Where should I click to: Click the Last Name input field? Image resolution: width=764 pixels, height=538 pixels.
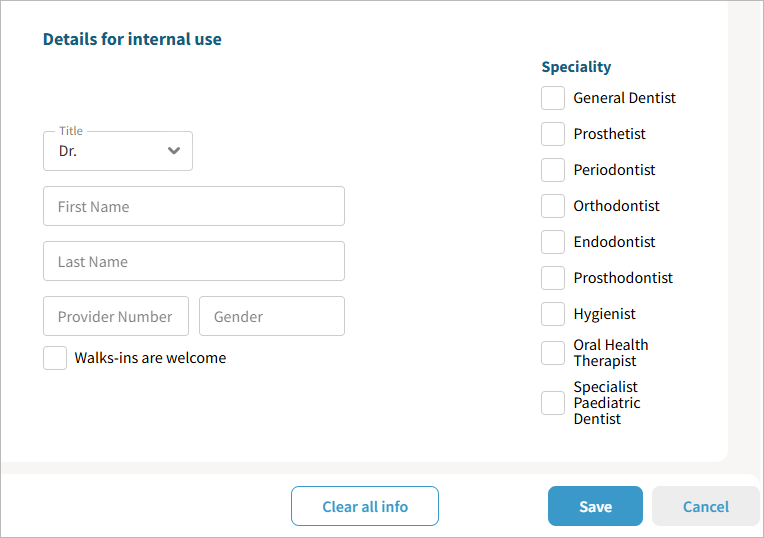(194, 261)
